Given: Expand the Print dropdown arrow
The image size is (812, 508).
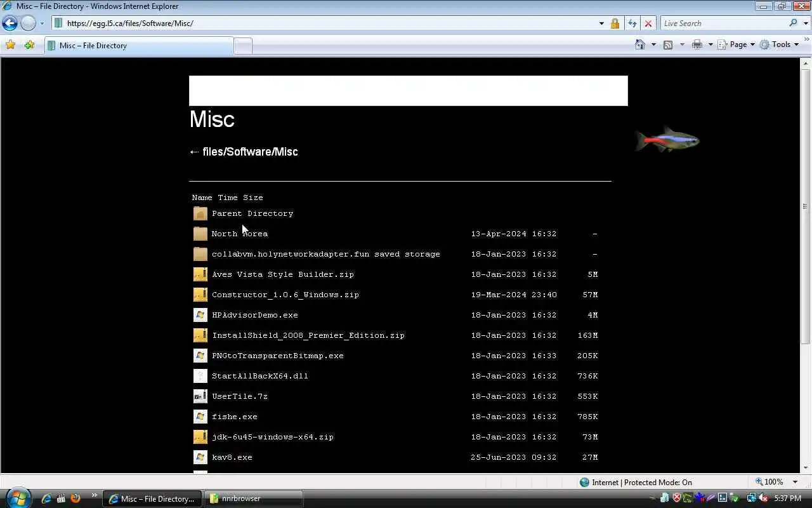Looking at the screenshot, I should pos(710,44).
